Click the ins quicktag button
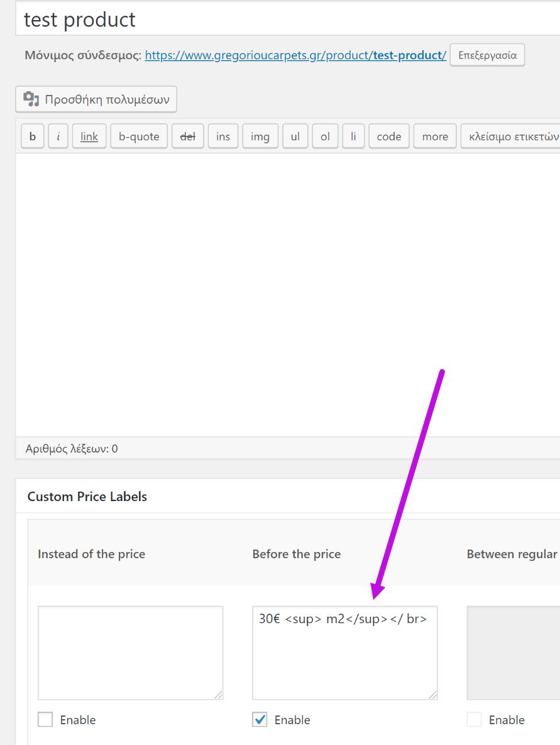The height and width of the screenshot is (745, 560). coord(223,136)
